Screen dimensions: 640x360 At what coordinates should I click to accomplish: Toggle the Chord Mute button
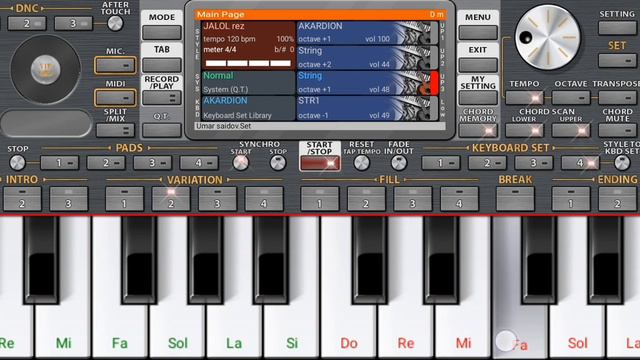618,131
